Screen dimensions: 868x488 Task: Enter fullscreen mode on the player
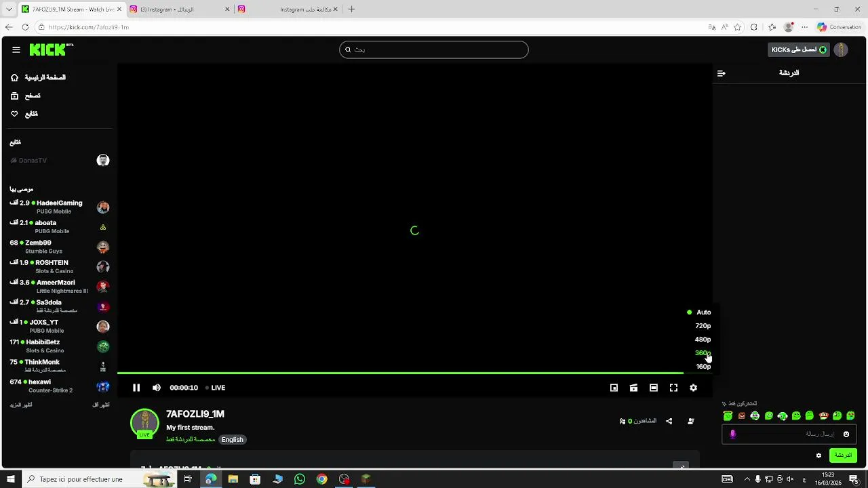pos(673,388)
